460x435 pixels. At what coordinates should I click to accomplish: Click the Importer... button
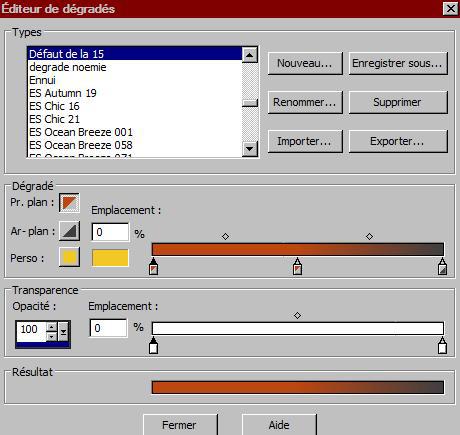pos(305,141)
